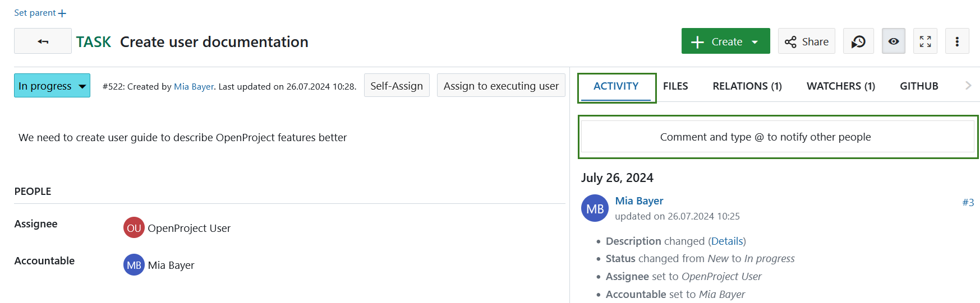Click Assign to executing user button
Viewport: 980px width, 303px height.
[x=500, y=86]
